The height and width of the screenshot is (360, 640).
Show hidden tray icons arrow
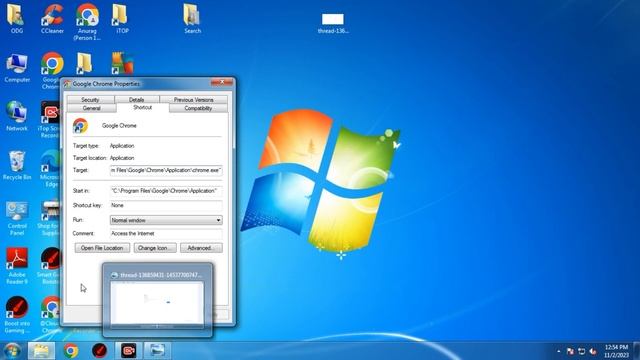tap(558, 351)
